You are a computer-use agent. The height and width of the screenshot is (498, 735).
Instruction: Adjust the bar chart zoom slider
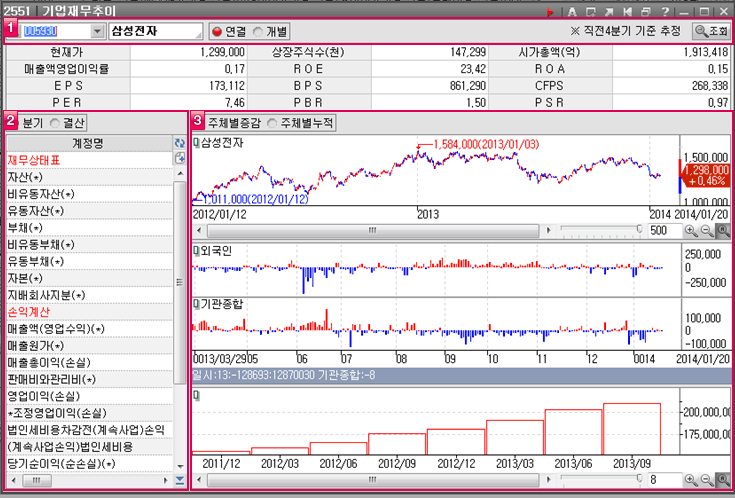639,478
